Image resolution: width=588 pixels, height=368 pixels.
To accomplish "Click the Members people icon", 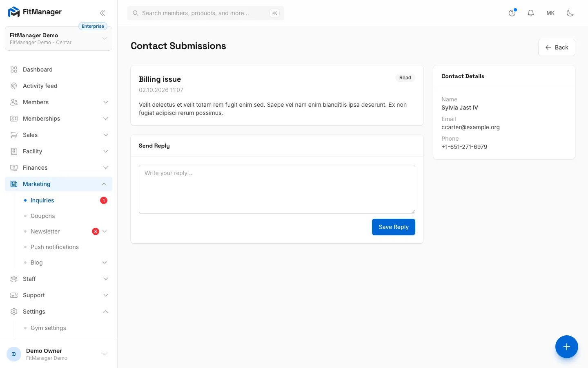I will coord(14,102).
